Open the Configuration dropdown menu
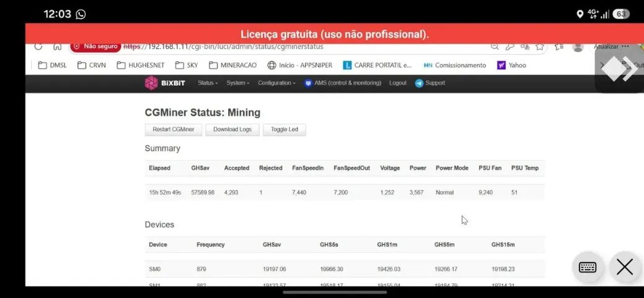The width and height of the screenshot is (644, 298). 276,83
